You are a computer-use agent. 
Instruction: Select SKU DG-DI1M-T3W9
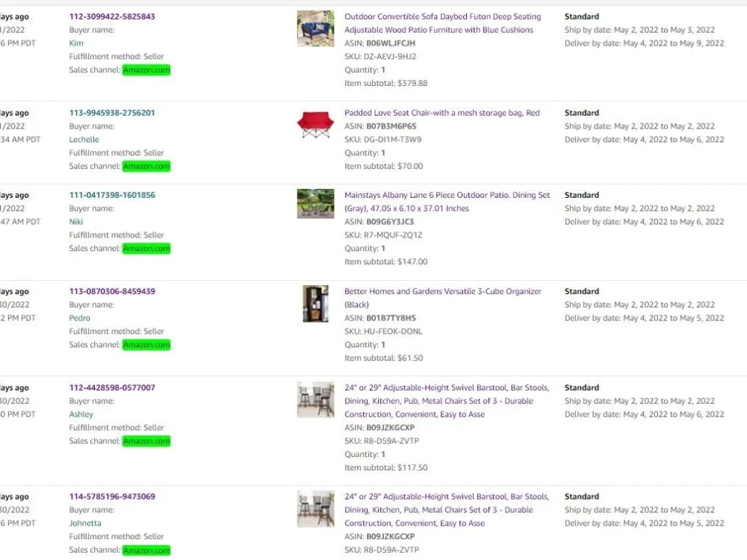pos(393,140)
